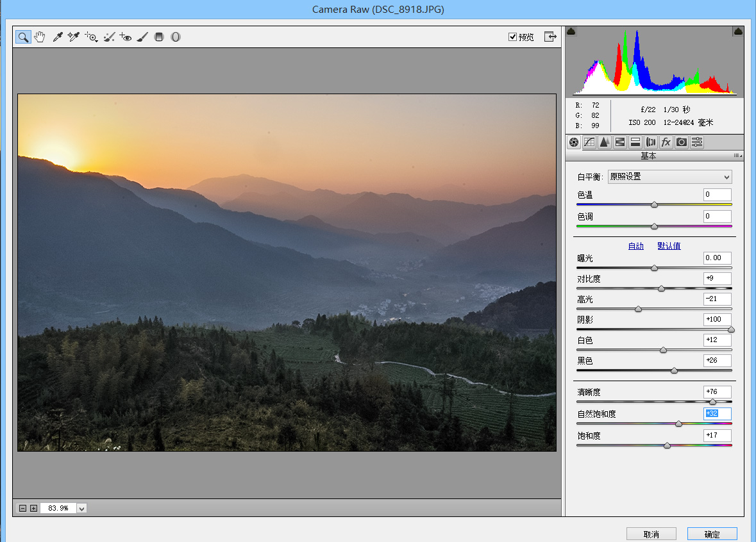Click the 高光 value field showing -21
Viewport: 756px width, 542px height.
point(718,299)
